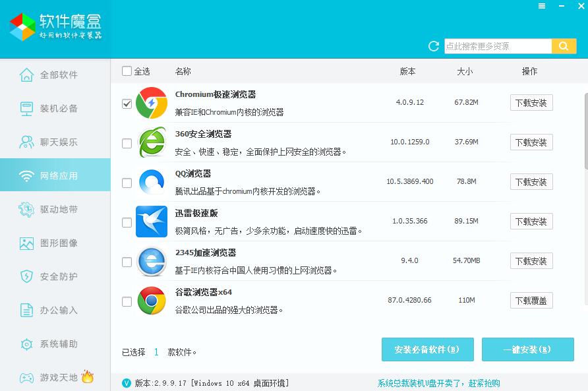The height and width of the screenshot is (391, 588).
Task: Click 下载安装 for 迅雷极速版
Action: click(x=531, y=222)
